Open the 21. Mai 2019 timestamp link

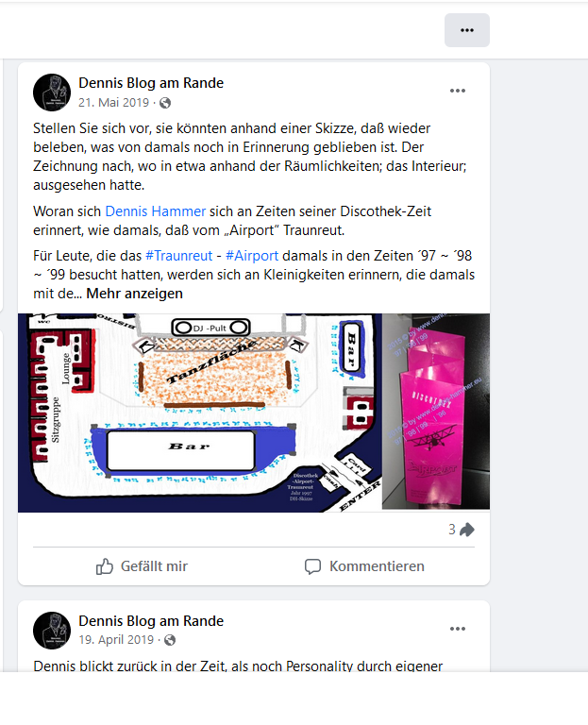113,103
